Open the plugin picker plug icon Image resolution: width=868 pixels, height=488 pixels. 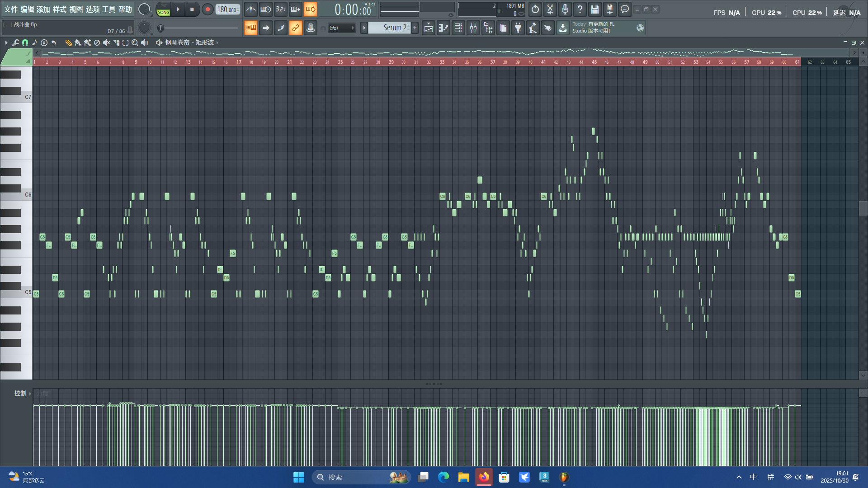[x=518, y=28]
